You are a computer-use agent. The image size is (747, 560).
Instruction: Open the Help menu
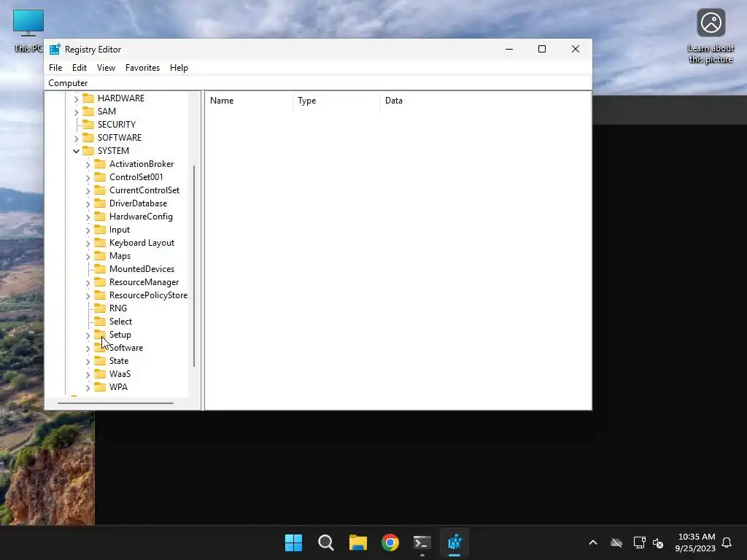point(179,68)
